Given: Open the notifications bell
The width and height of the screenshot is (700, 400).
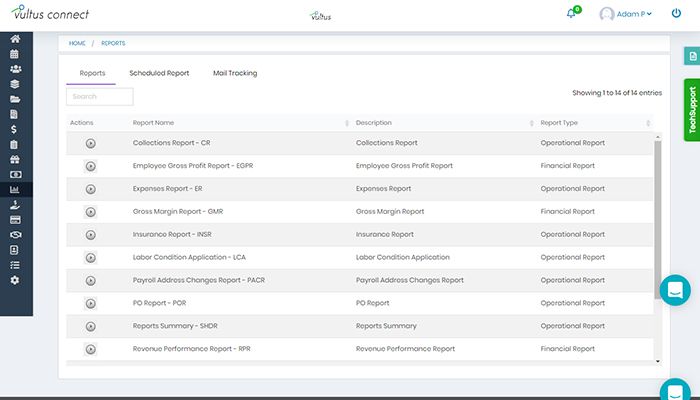Looking at the screenshot, I should pos(571,14).
